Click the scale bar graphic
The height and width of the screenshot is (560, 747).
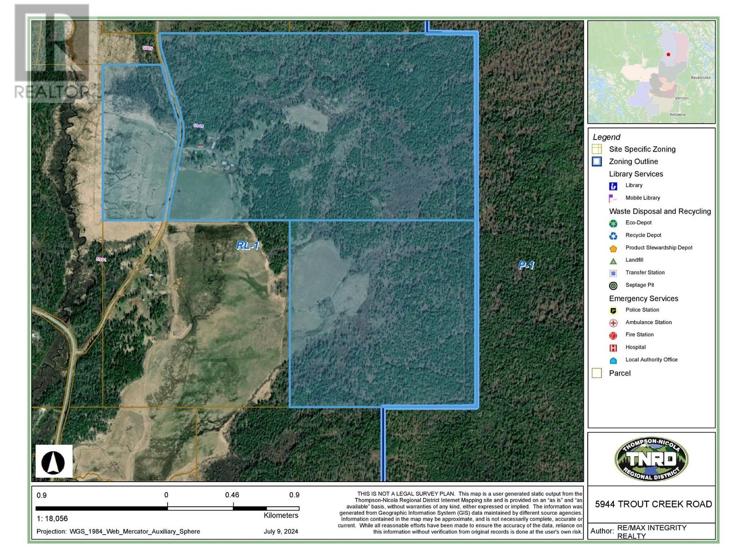coord(168,508)
